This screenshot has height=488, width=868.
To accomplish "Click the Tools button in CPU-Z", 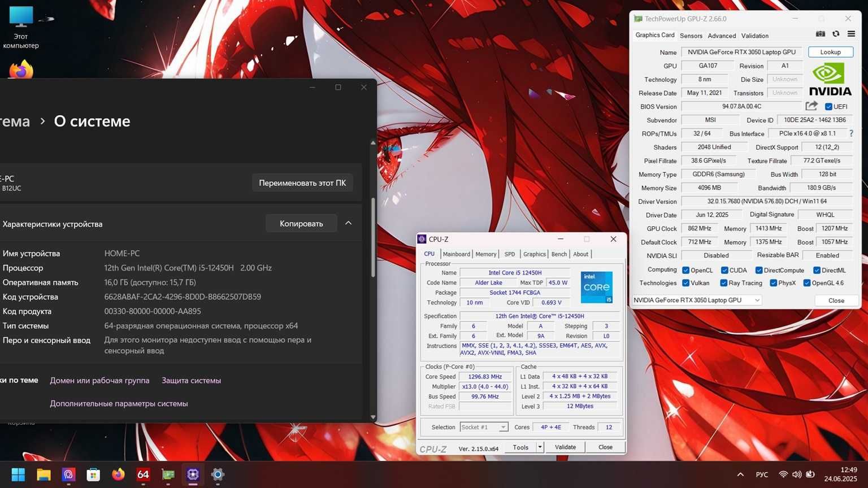I will tap(520, 447).
